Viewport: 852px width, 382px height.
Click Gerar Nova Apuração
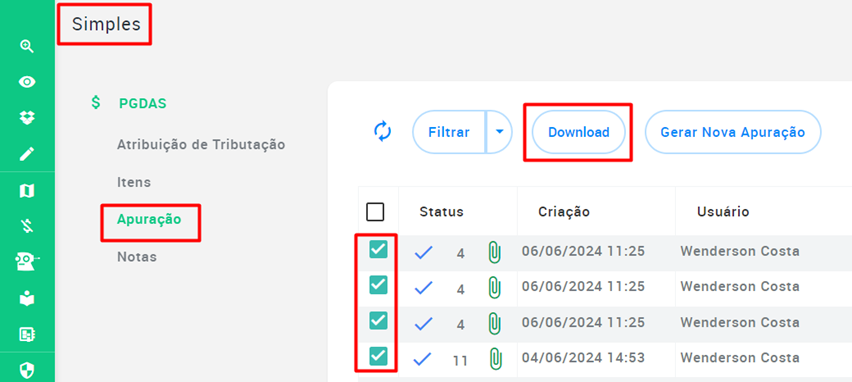[732, 132]
